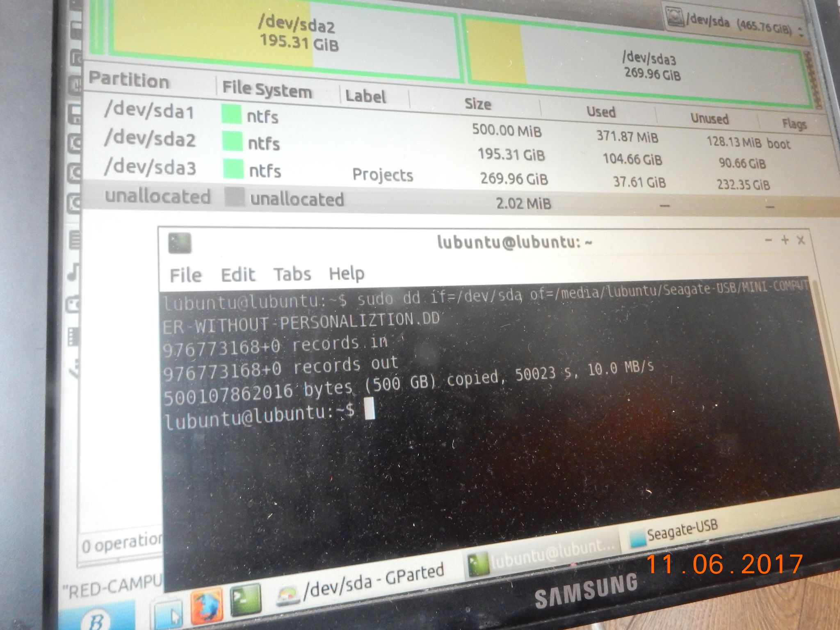Open Firefox from the taskbar launcher
Image resolution: width=840 pixels, height=630 pixels.
206,606
